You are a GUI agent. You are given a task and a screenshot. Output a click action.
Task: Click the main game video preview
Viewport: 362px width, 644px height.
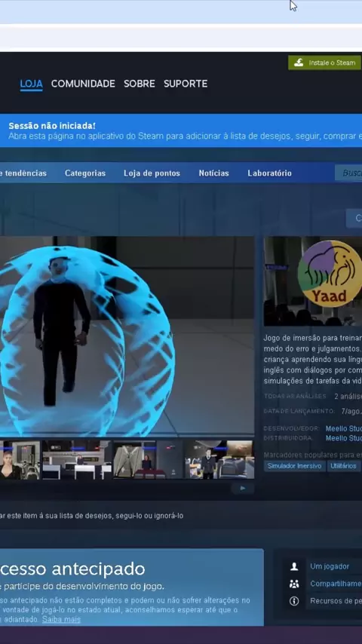tap(127, 336)
